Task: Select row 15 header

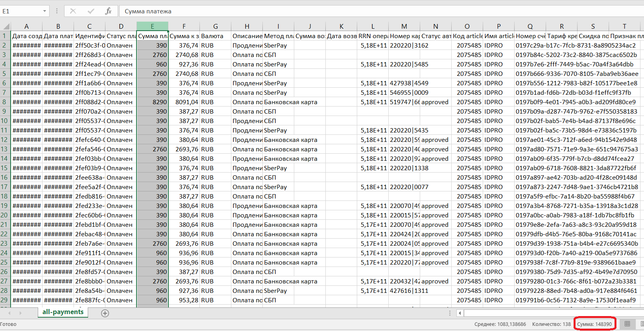Action: coord(5,168)
